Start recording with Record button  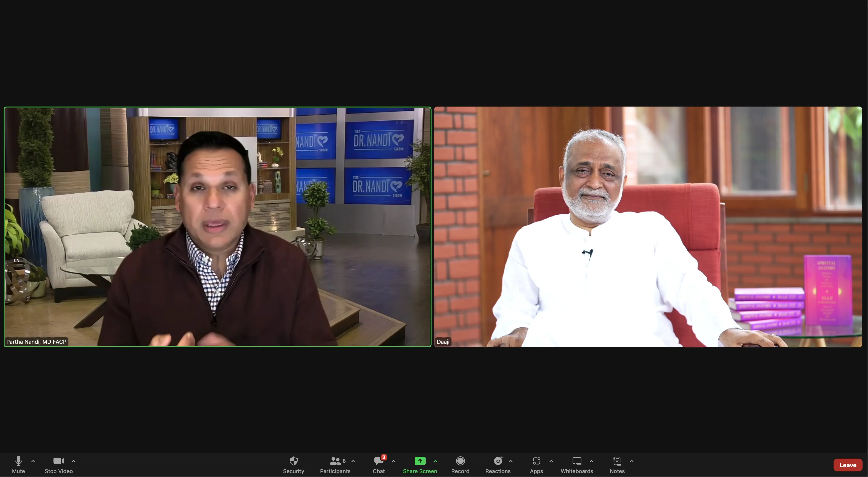(460, 465)
